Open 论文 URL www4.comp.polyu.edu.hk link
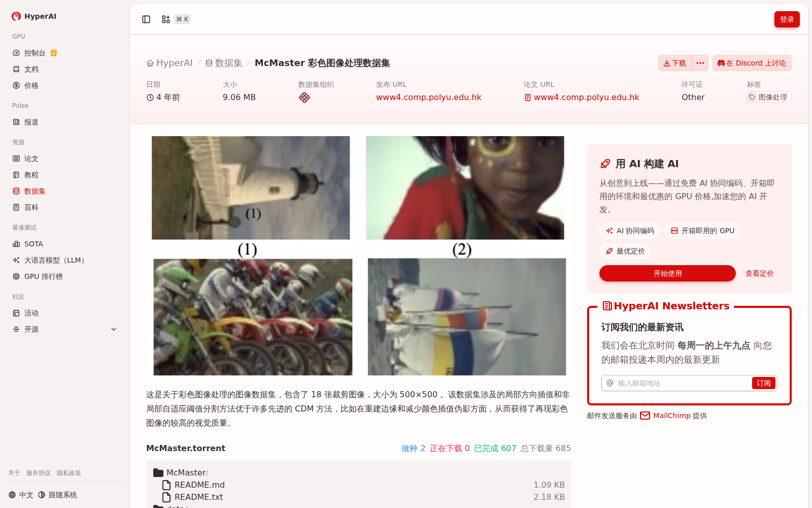 tap(582, 97)
